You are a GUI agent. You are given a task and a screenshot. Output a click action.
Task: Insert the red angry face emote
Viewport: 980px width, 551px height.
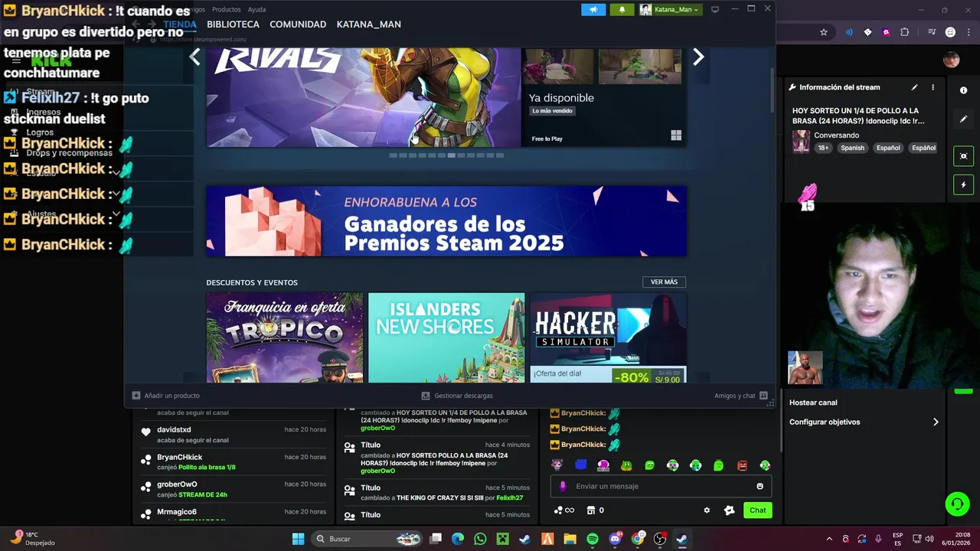[742, 465]
